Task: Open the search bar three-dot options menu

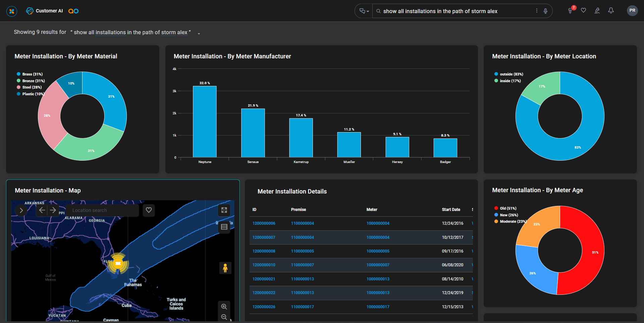Action: coord(537,11)
